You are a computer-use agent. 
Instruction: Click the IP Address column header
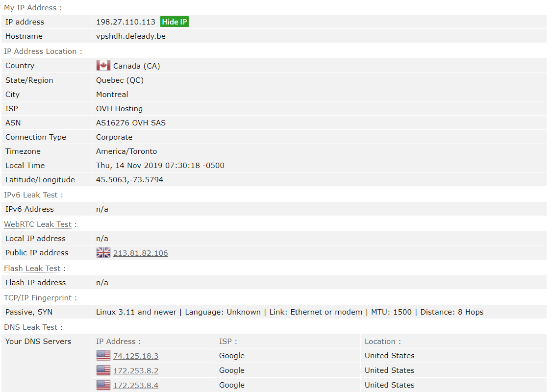(118, 342)
